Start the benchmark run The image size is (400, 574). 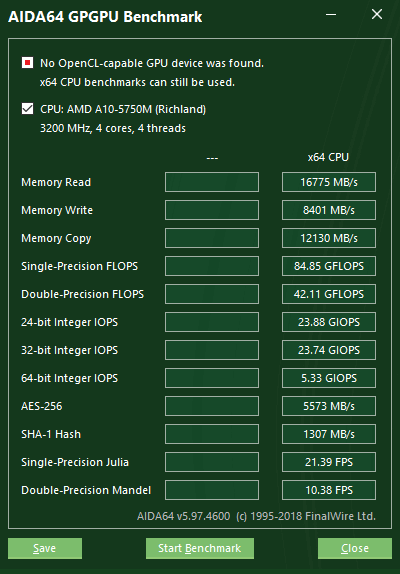[200, 548]
